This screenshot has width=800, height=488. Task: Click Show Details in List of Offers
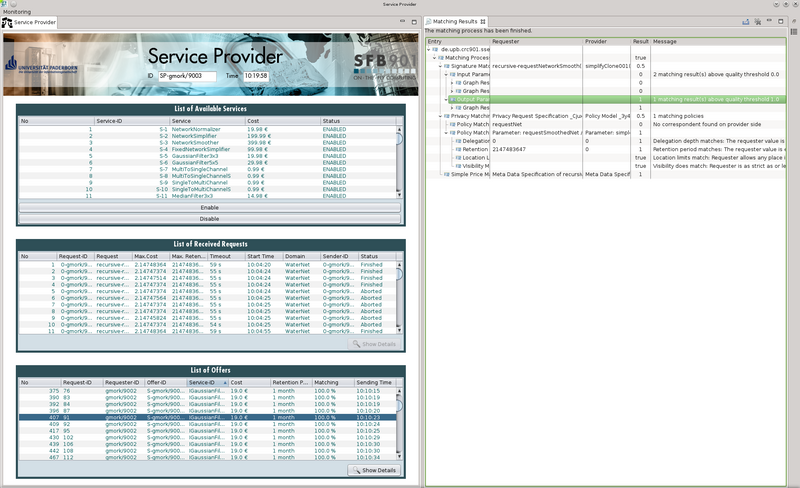(374, 470)
